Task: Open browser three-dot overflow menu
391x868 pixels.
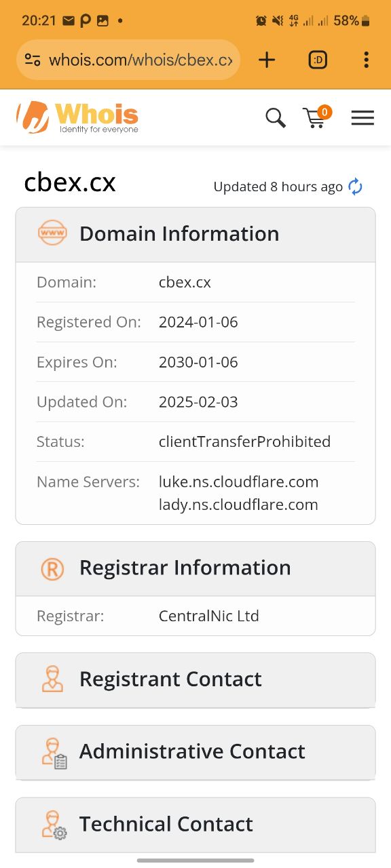Action: pos(366,60)
